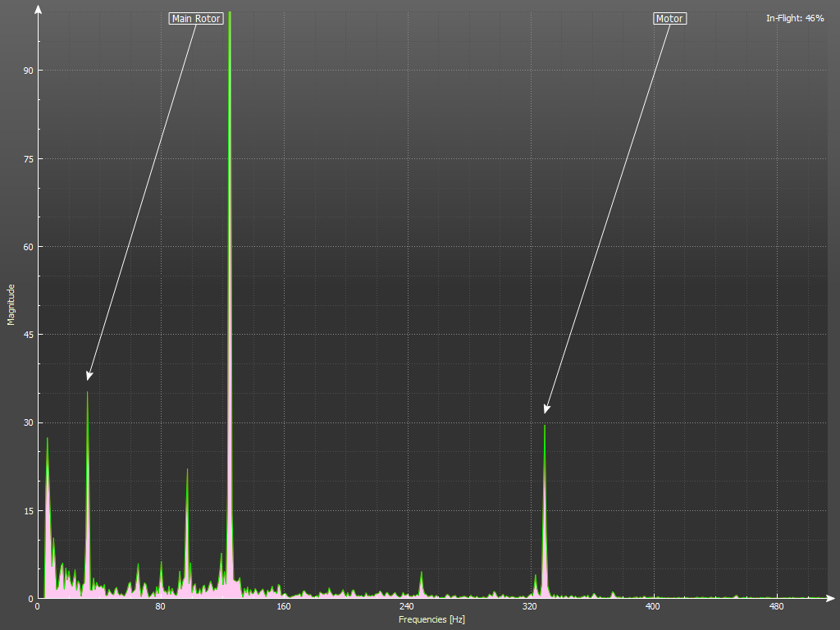Click the 400 tick label on frequency axis
Image resolution: width=840 pixels, height=630 pixels.
pos(653,608)
